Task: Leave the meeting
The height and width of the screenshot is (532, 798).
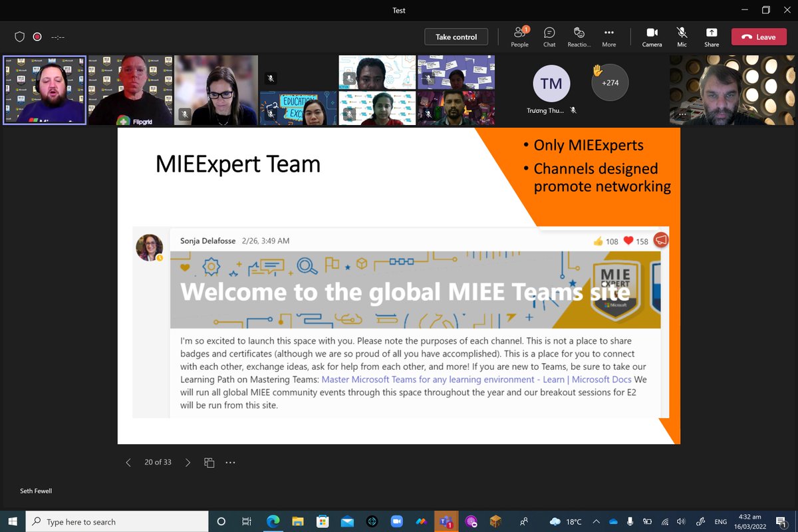Action: (x=759, y=37)
